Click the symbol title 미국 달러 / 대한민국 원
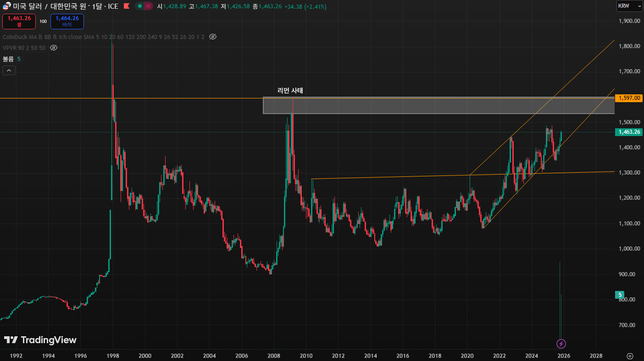The height and width of the screenshot is (361, 644). (x=49, y=6)
